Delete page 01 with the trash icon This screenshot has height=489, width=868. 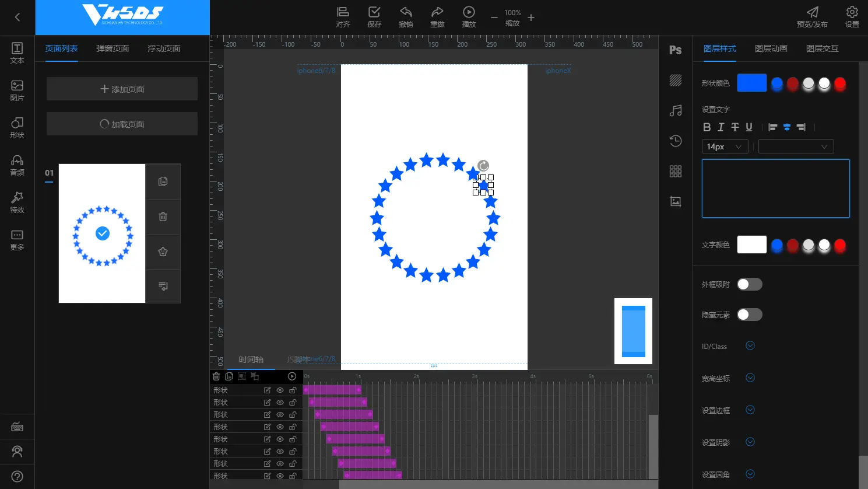click(x=163, y=216)
